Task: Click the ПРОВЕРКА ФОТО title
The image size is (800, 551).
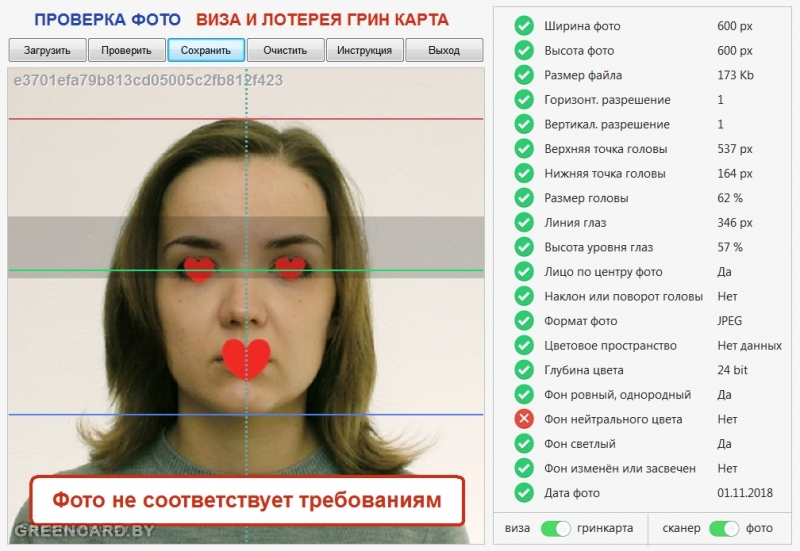Action: click(x=107, y=20)
